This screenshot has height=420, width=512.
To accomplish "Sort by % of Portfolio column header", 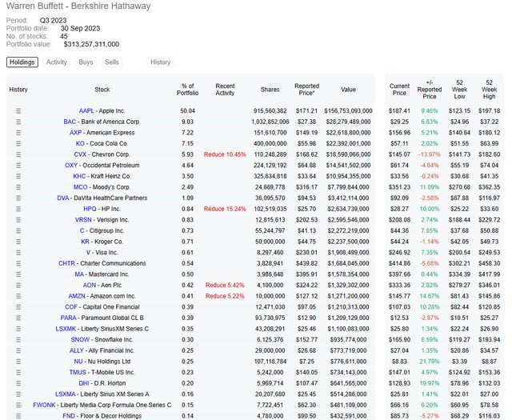I will [x=188, y=90].
